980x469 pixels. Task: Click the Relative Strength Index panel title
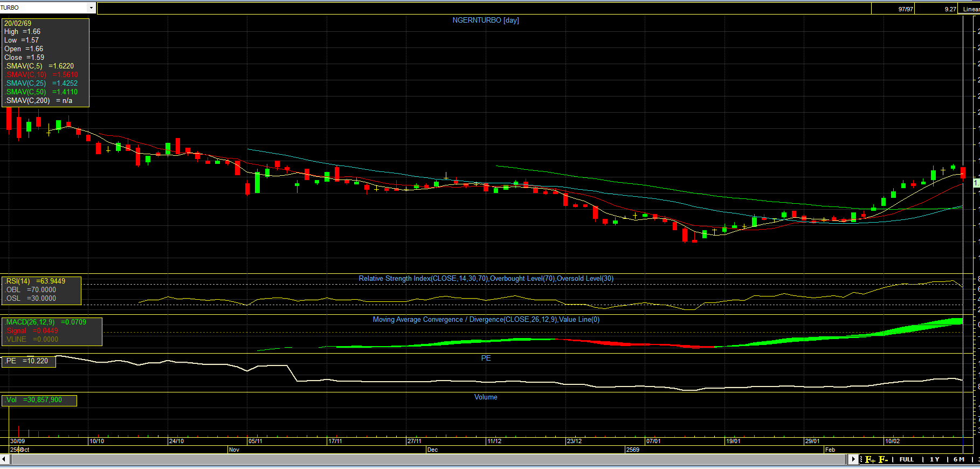click(x=486, y=279)
